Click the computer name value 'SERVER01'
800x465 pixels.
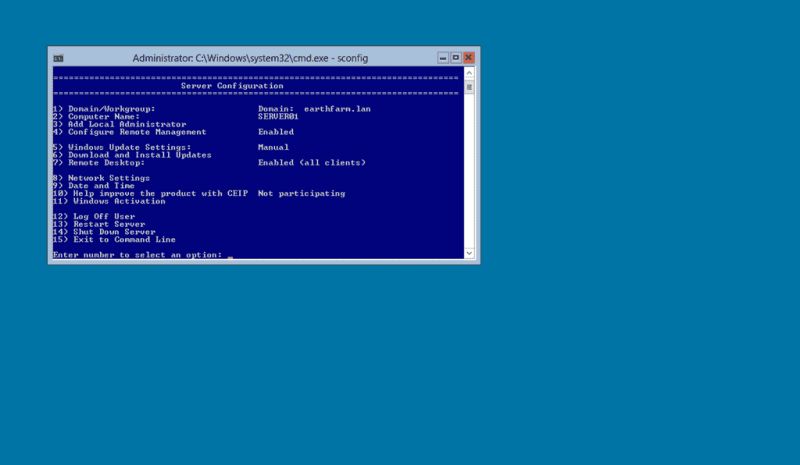(x=278, y=116)
